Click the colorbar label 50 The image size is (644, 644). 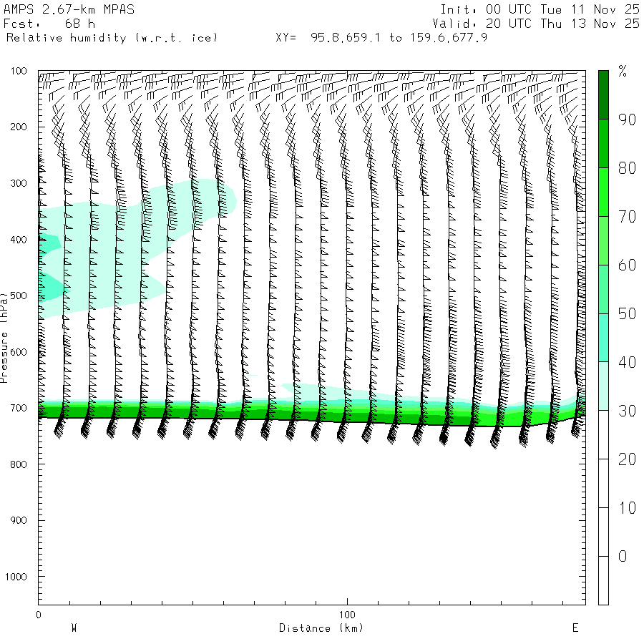pos(627,314)
